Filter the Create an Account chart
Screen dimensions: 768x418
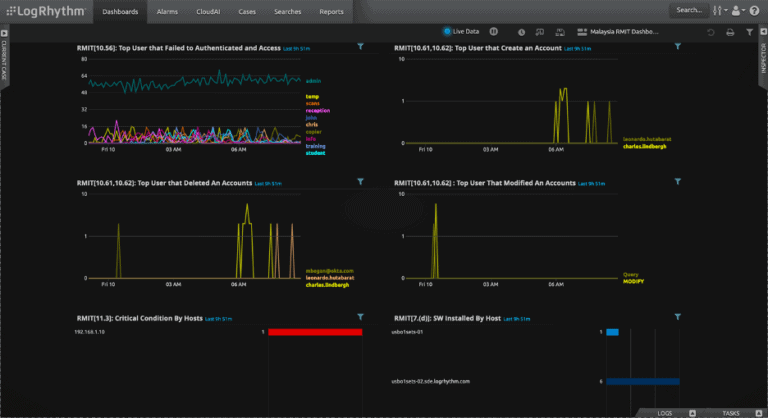pyautogui.click(x=677, y=47)
